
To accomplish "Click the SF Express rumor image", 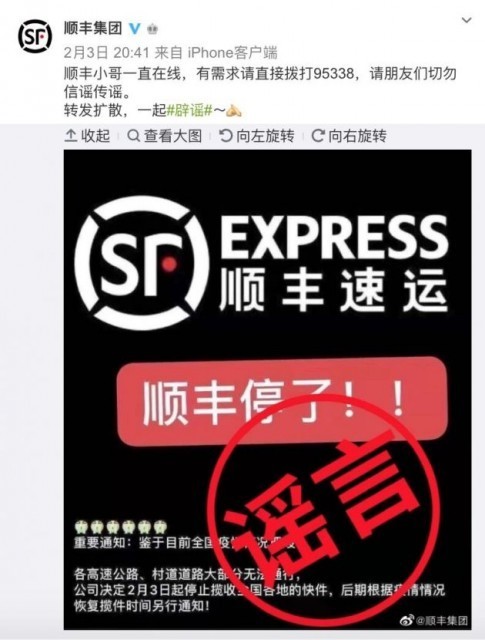I will click(267, 389).
